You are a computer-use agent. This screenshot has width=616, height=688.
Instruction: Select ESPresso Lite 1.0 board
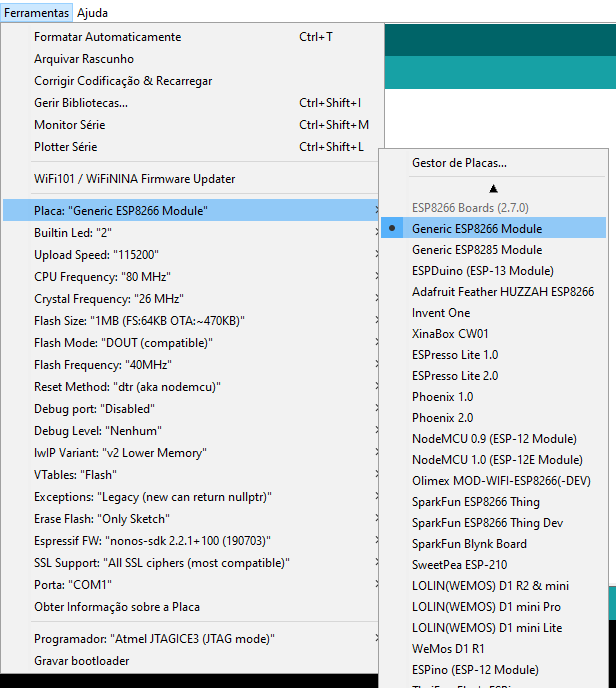[494, 355]
